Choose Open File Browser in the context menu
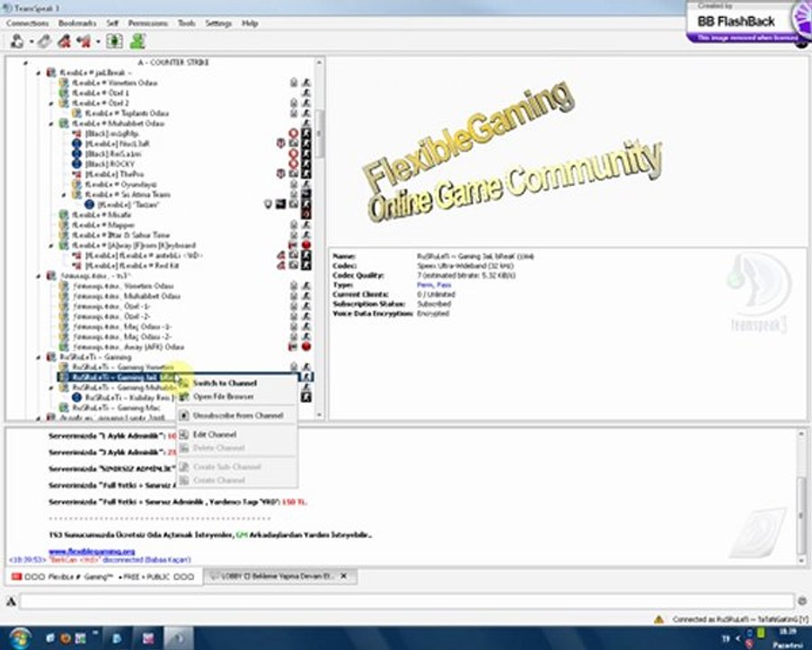The width and height of the screenshot is (812, 650). 237,396
